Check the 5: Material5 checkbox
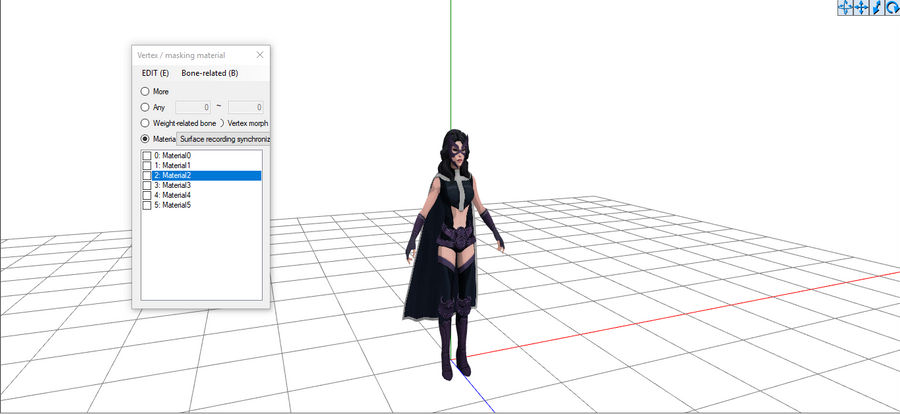 147,205
